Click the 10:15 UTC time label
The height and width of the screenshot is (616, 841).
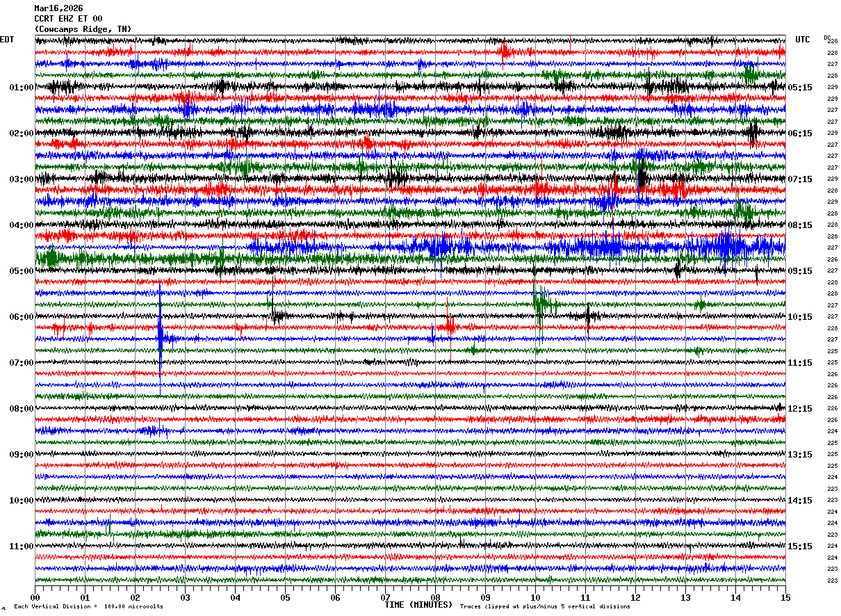pyautogui.click(x=800, y=317)
